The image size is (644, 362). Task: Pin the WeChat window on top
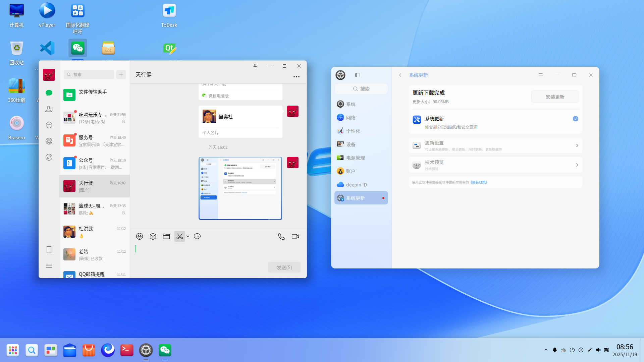pyautogui.click(x=255, y=66)
